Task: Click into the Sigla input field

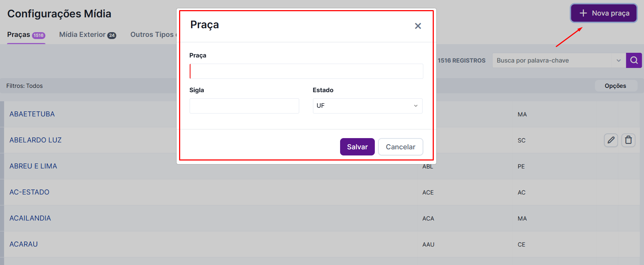Action: point(244,106)
